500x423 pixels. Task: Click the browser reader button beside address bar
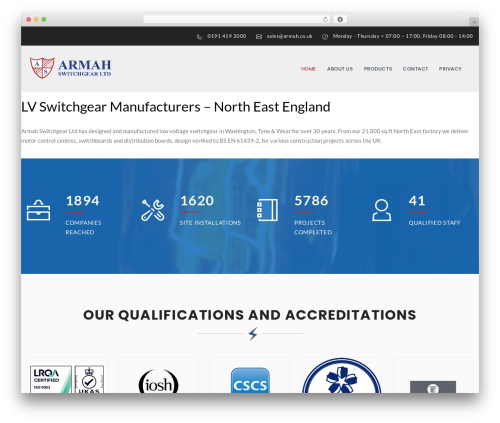[x=340, y=19]
